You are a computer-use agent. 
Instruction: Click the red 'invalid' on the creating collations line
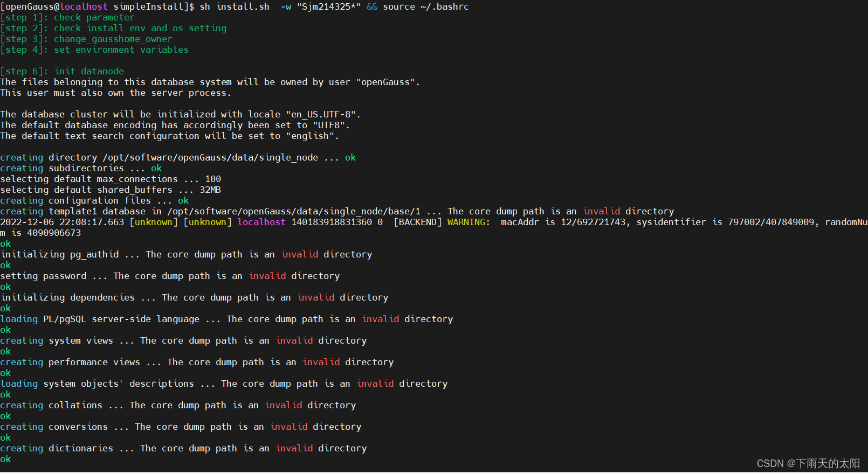[x=284, y=405]
